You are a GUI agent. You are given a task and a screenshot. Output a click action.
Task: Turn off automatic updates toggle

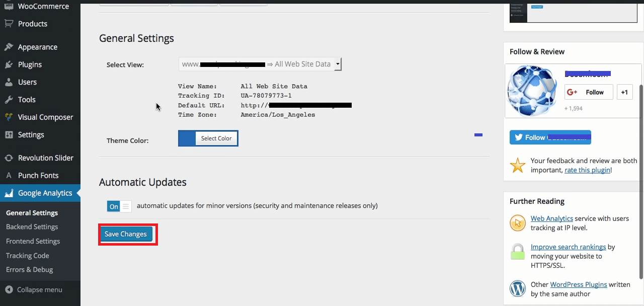pyautogui.click(x=119, y=206)
